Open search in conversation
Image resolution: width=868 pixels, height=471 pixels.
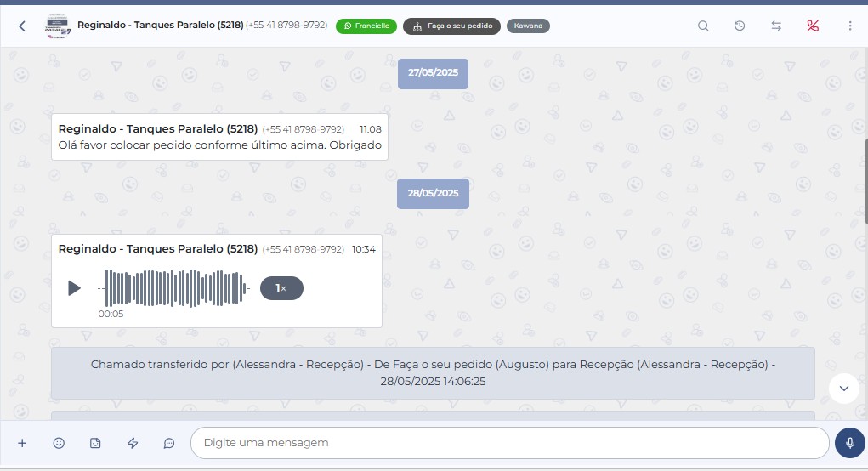[x=703, y=26]
